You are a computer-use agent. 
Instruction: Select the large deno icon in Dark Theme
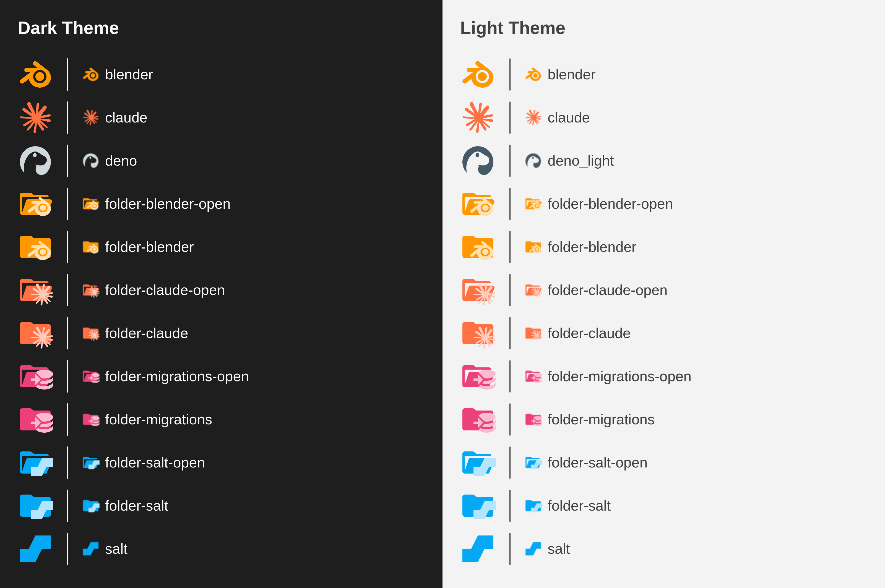[36, 161]
